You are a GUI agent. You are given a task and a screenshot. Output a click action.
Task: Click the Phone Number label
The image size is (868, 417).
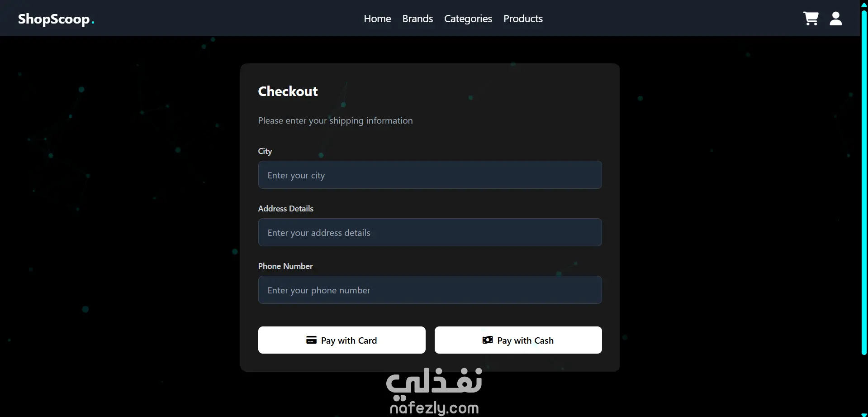pyautogui.click(x=285, y=266)
